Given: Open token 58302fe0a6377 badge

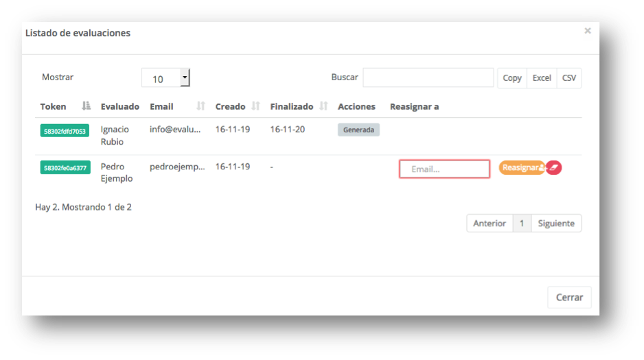Looking at the screenshot, I should click(x=65, y=168).
